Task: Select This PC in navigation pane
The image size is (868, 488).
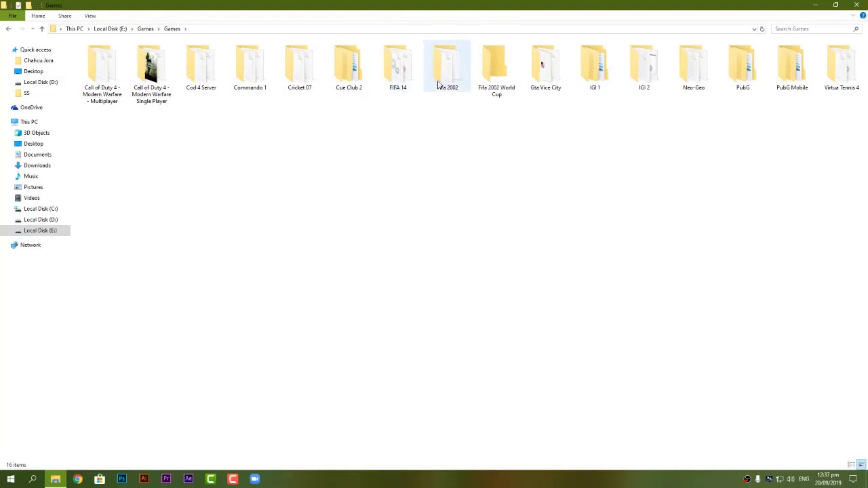Action: coord(28,122)
